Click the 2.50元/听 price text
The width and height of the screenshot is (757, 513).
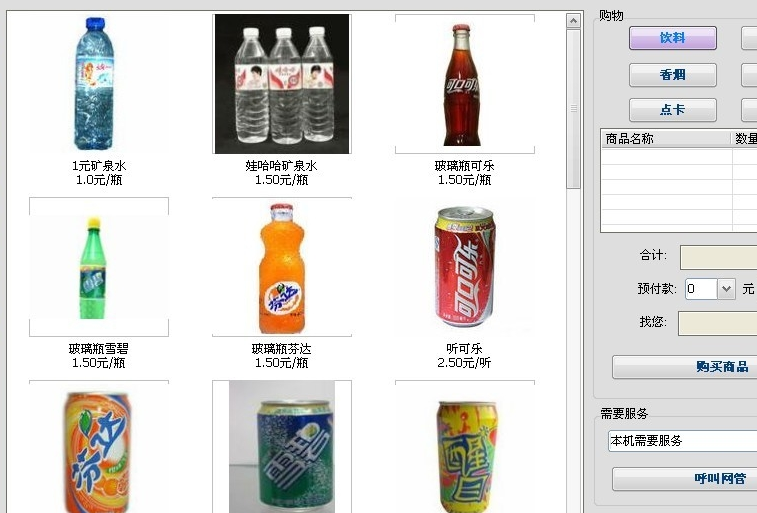(464, 363)
